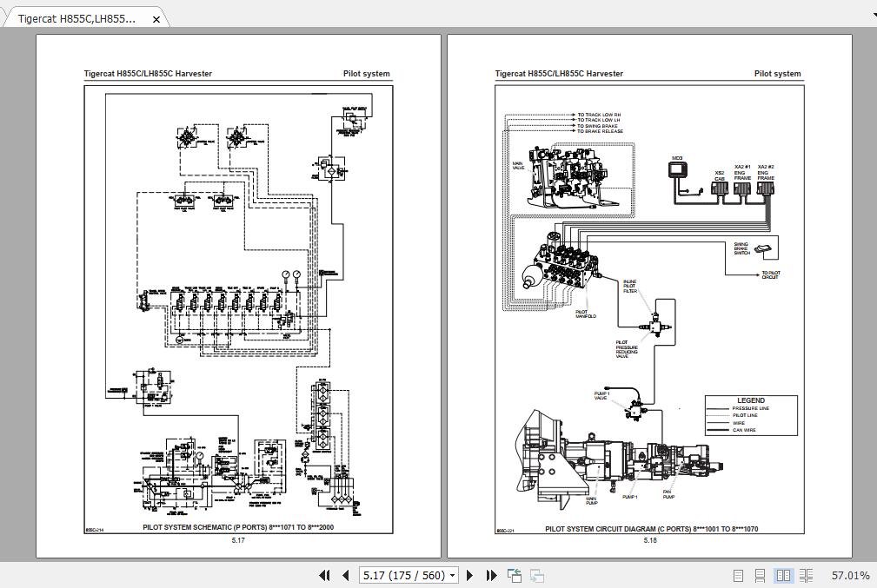Select continuous page view mode

761,575
